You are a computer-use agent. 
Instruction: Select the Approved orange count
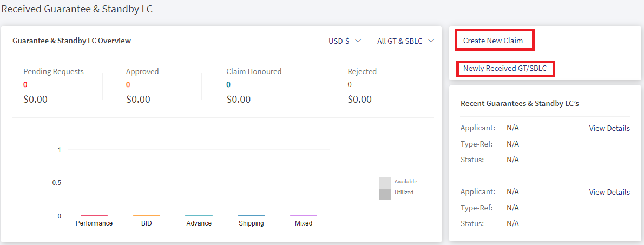[x=128, y=85]
